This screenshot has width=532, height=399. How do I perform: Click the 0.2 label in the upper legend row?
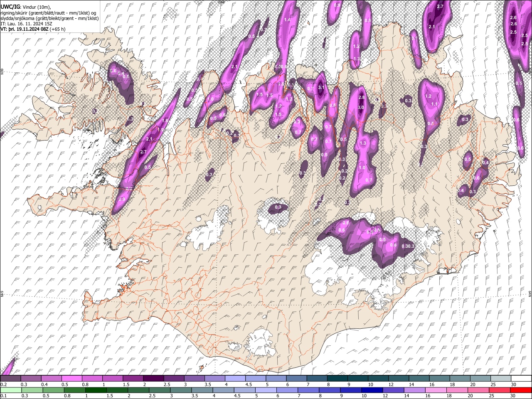pos(4,384)
